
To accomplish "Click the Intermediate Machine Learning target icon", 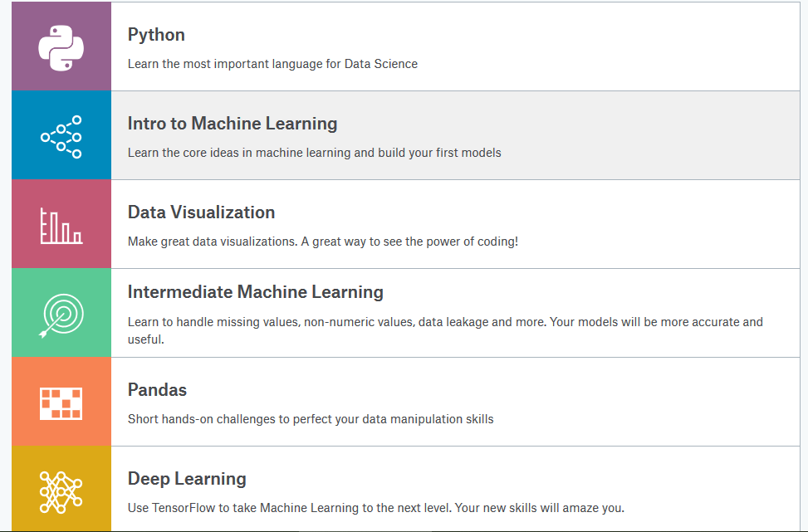I will (x=61, y=314).
